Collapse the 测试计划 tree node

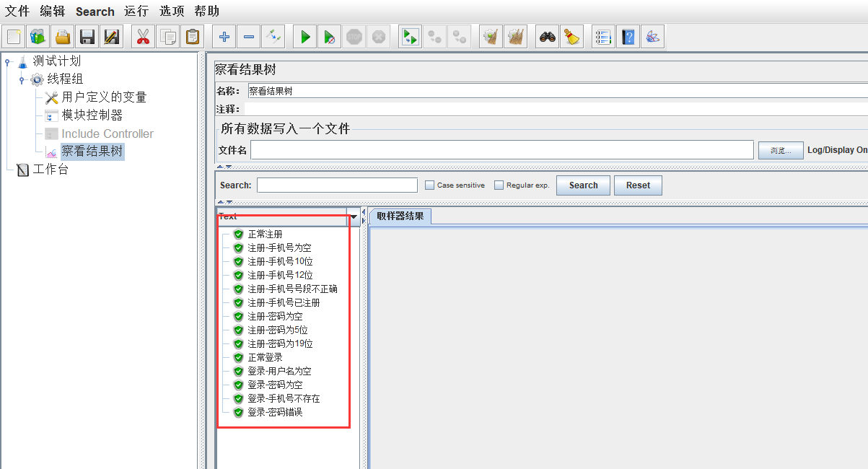click(x=7, y=61)
